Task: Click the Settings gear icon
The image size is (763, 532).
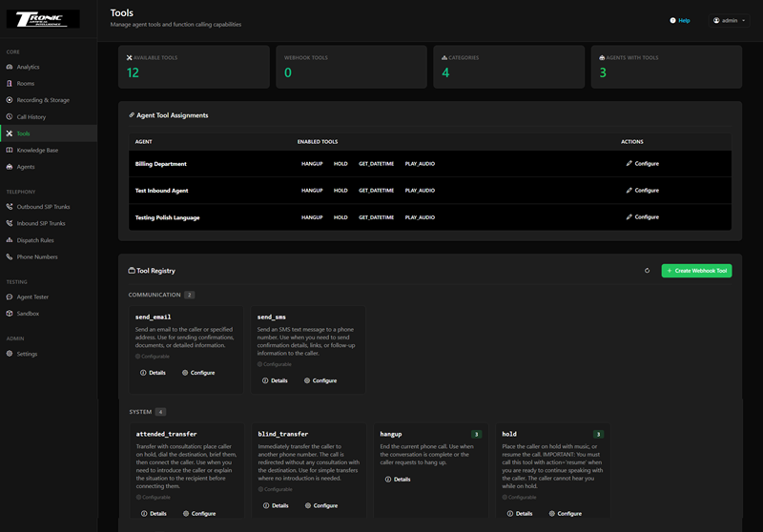Action: (x=10, y=354)
